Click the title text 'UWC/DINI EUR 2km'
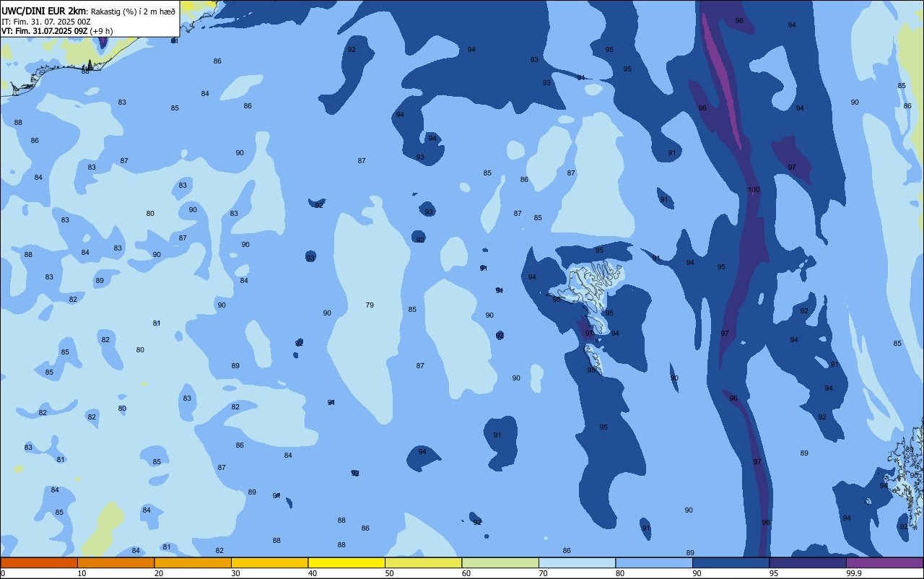 click(43, 11)
